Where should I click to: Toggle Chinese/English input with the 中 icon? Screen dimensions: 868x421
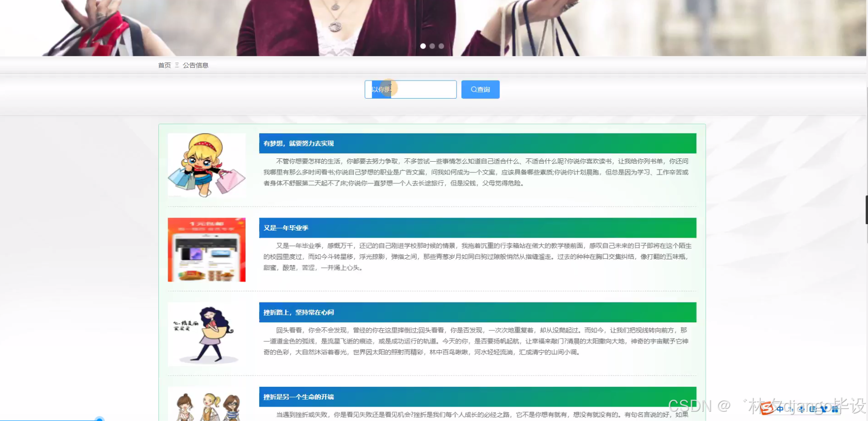(781, 409)
